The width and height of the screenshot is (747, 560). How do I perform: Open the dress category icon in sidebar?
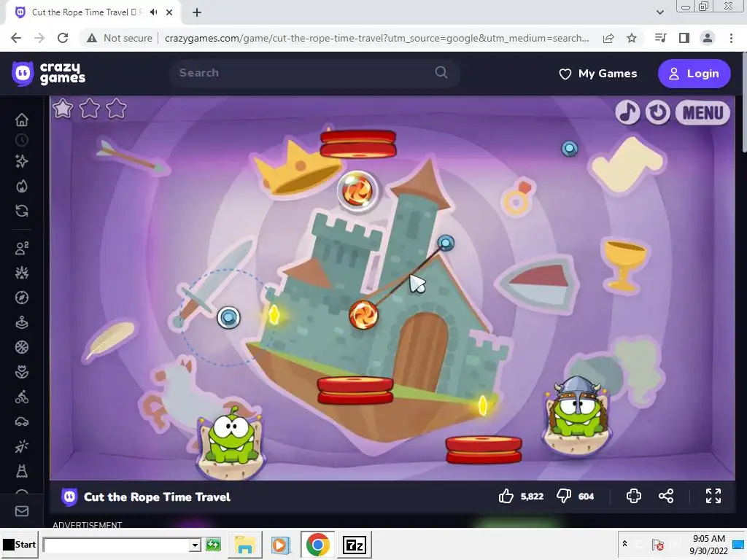[22, 471]
